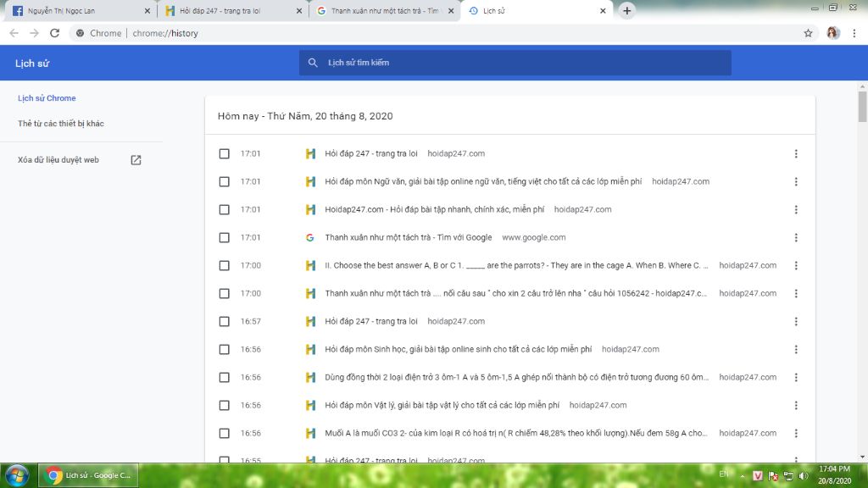This screenshot has width=868, height=488.
Task: Click the page vertical scrollbar thumb
Action: (x=862, y=106)
